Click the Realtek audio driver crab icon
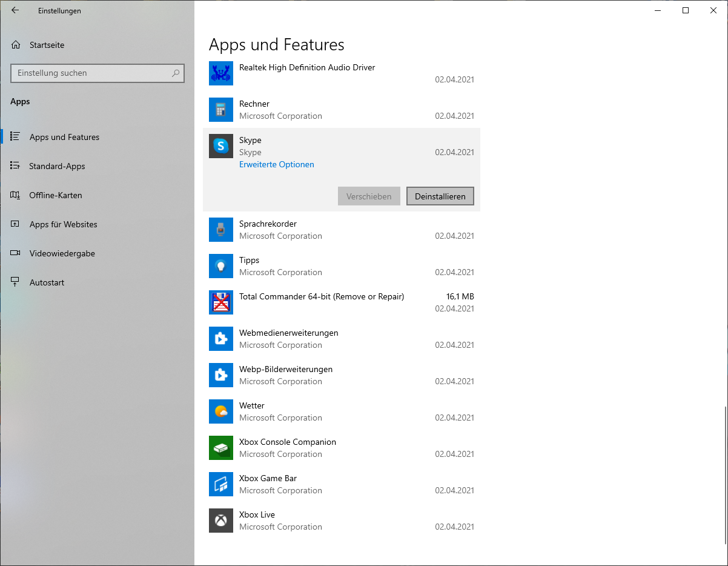 221,73
